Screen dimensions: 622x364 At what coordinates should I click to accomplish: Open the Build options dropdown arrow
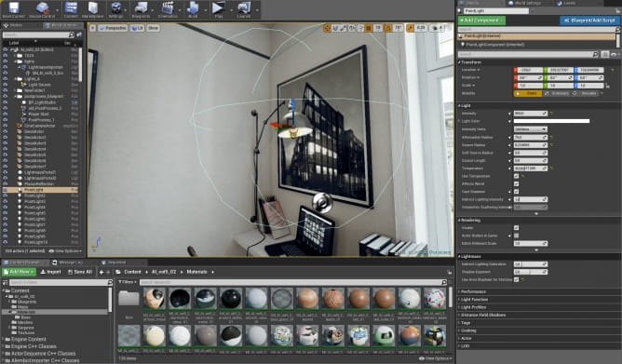click(205, 10)
